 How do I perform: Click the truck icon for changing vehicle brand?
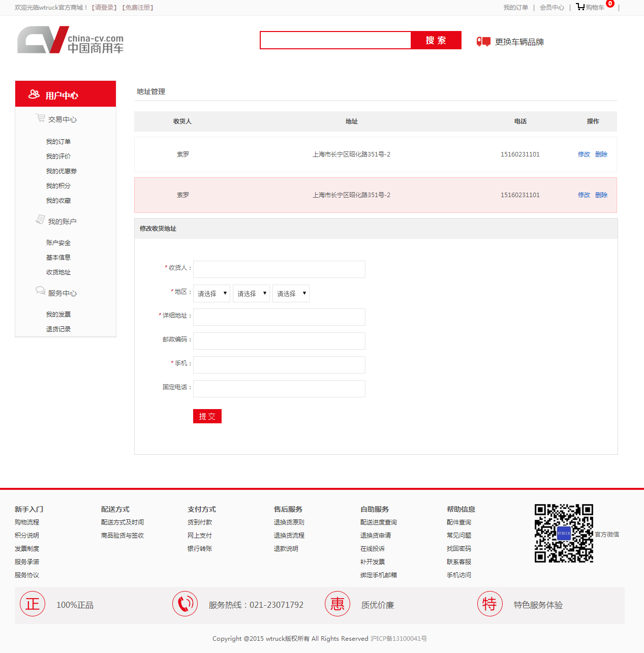(x=483, y=42)
